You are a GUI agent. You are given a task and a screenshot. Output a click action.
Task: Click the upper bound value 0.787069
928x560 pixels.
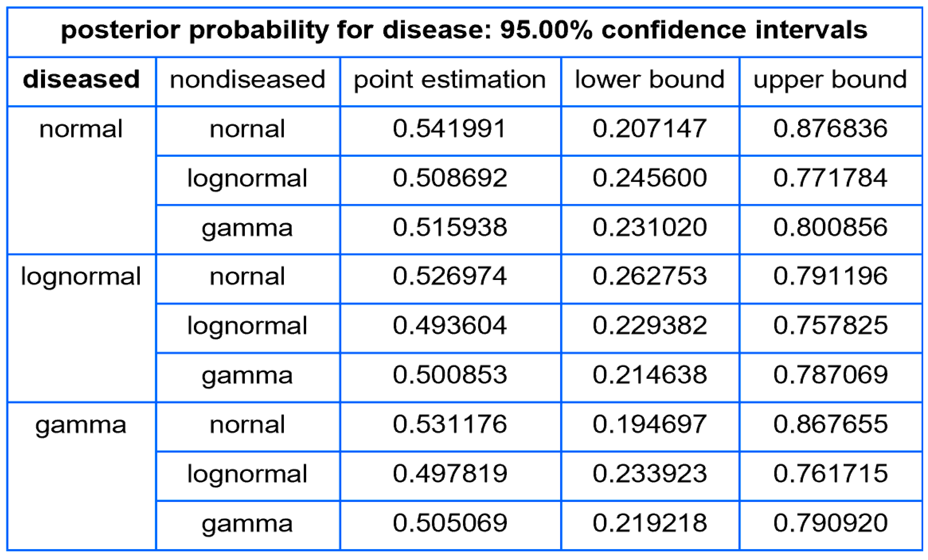click(830, 375)
